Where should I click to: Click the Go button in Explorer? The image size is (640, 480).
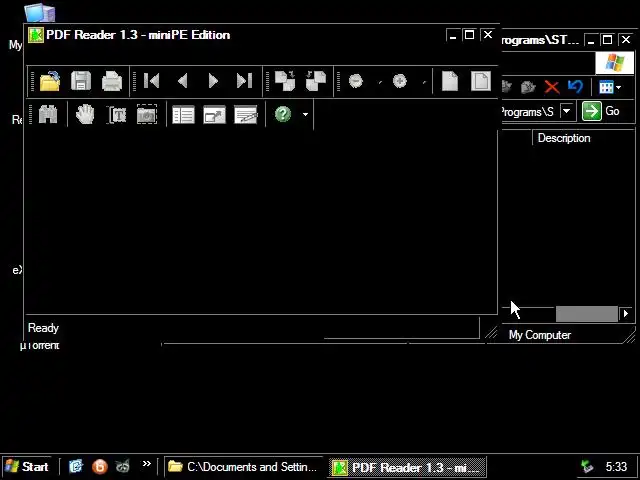tap(601, 111)
